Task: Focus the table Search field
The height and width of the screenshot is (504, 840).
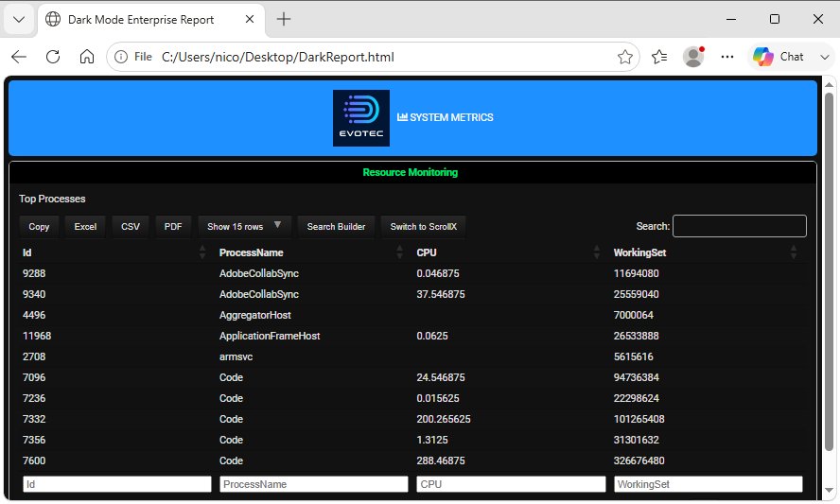Action: [740, 226]
